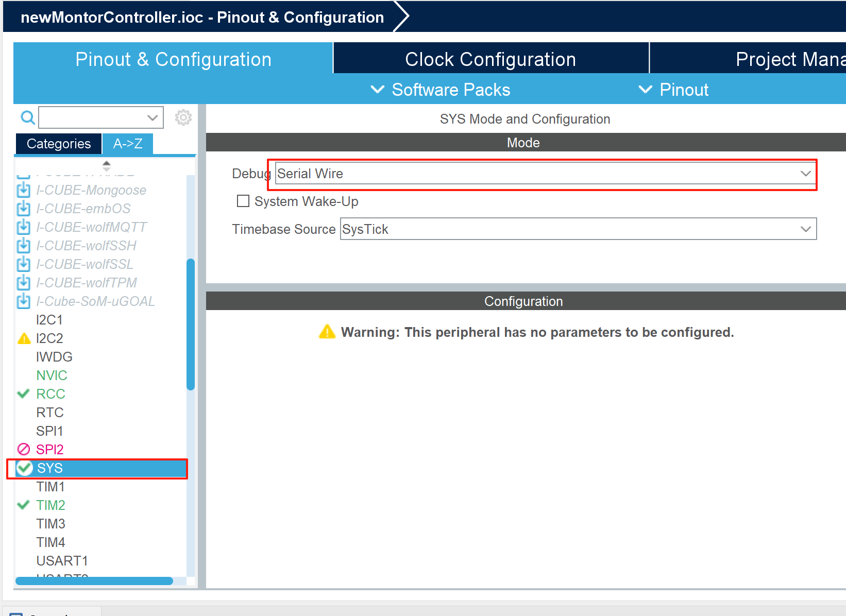Select SPI1 in the peripheral list

tap(49, 431)
